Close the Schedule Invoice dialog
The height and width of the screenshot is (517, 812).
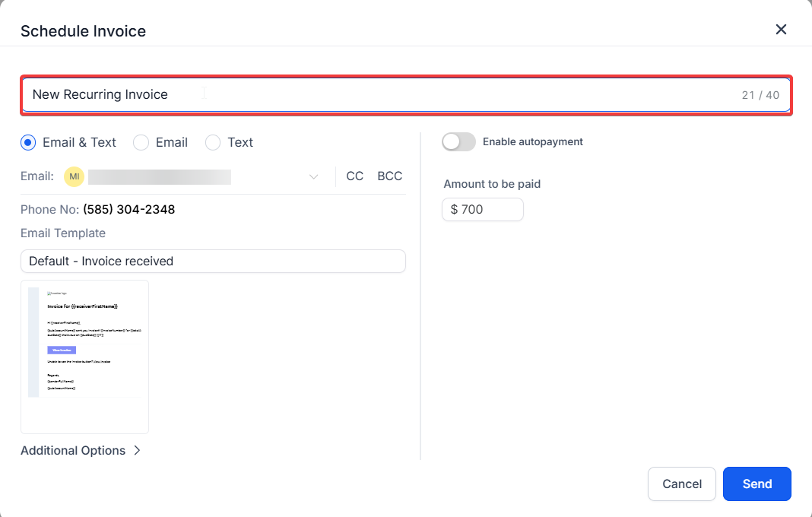pyautogui.click(x=781, y=30)
